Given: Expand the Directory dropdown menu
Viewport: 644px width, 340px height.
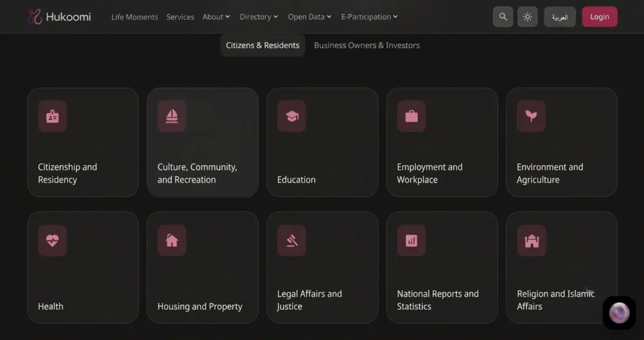Looking at the screenshot, I should click(x=258, y=17).
